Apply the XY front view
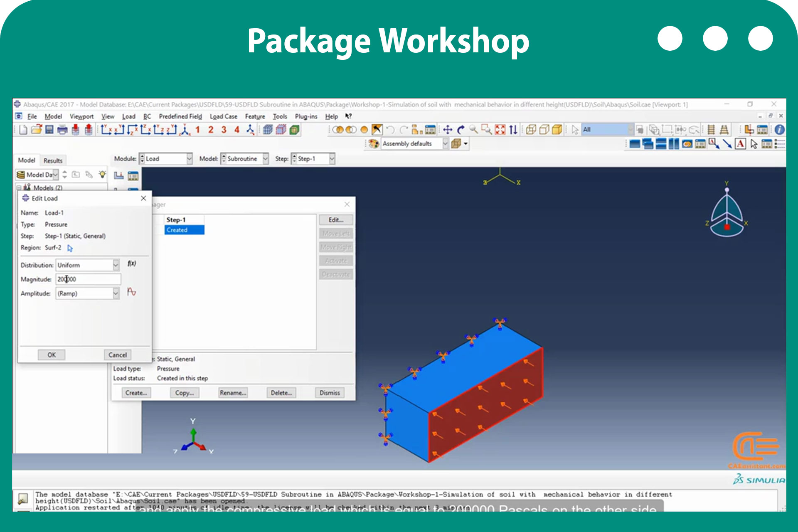The height and width of the screenshot is (532, 798). pyautogui.click(x=106, y=130)
